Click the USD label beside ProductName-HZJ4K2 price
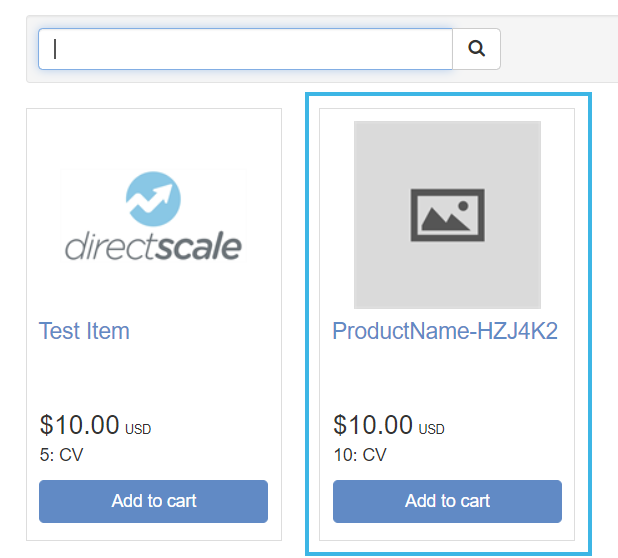The image size is (618, 558). (431, 430)
